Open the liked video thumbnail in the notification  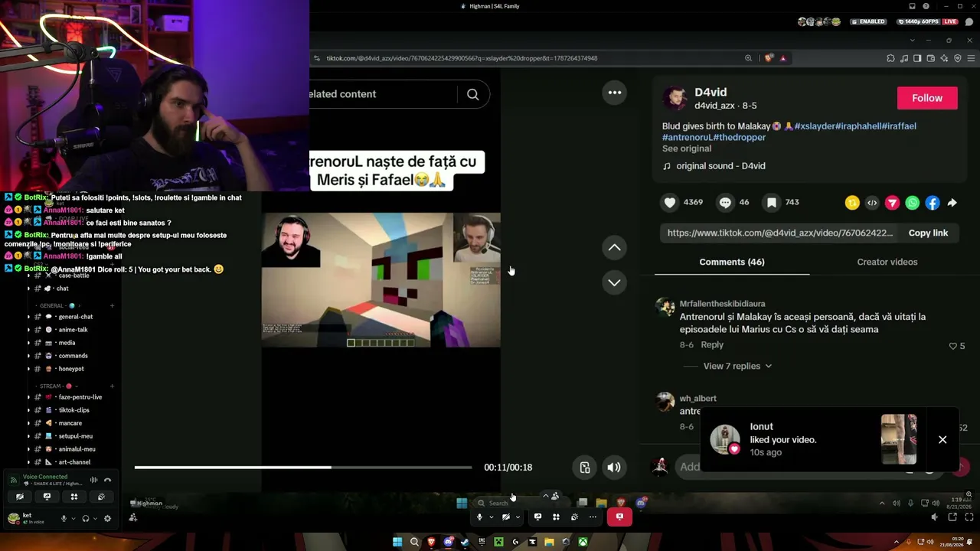(899, 439)
